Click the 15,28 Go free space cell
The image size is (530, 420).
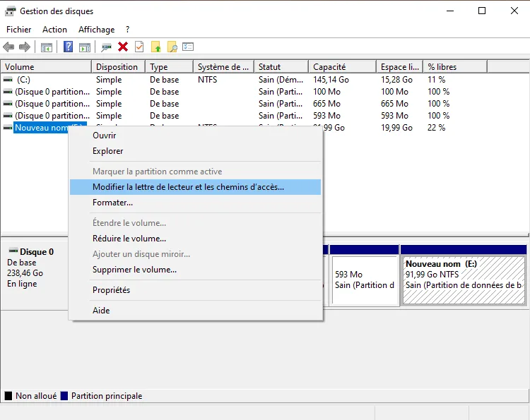[x=396, y=80]
